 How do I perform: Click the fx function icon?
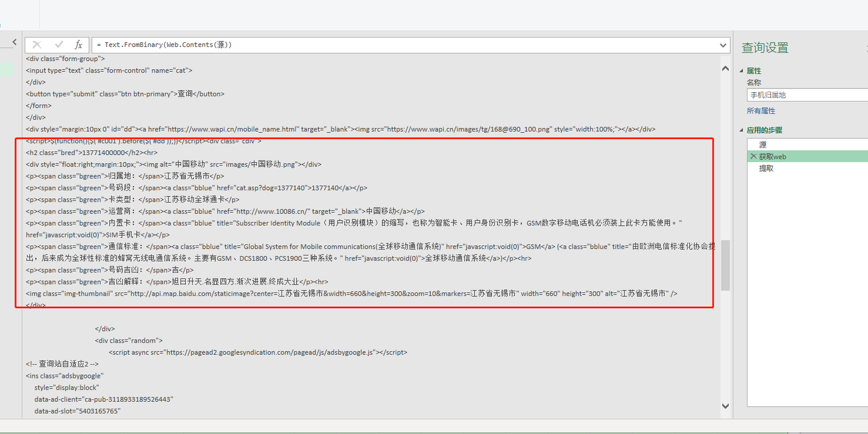(78, 45)
